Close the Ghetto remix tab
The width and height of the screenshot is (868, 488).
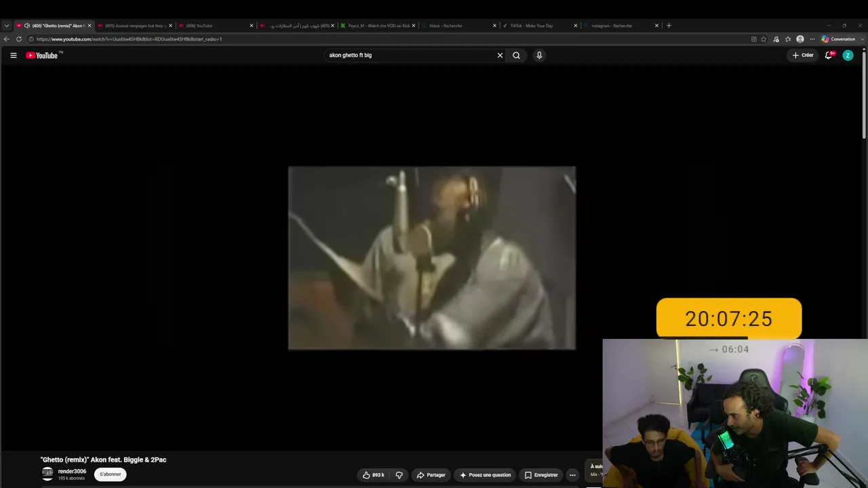[x=89, y=26]
